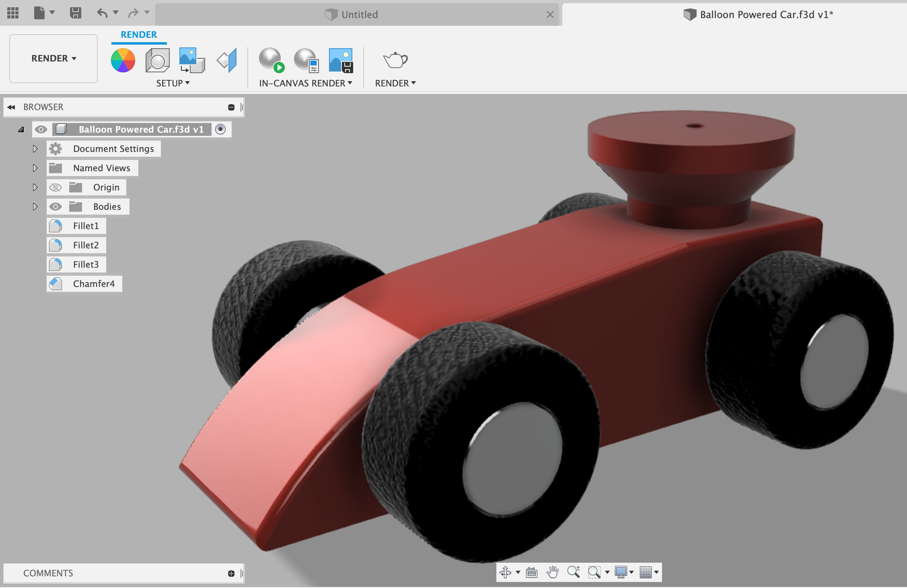This screenshot has height=588, width=907.
Task: Select the Pan hand tool
Action: 553,572
